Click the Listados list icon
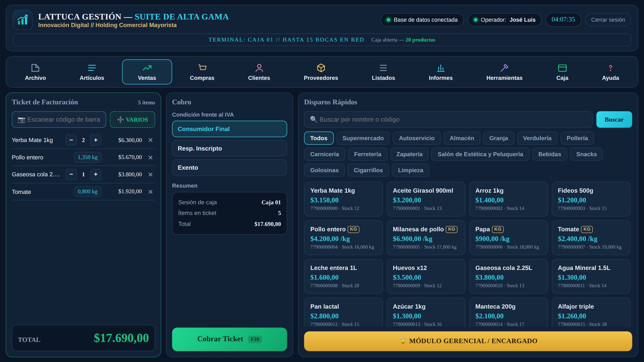The image size is (644, 362). (x=383, y=68)
